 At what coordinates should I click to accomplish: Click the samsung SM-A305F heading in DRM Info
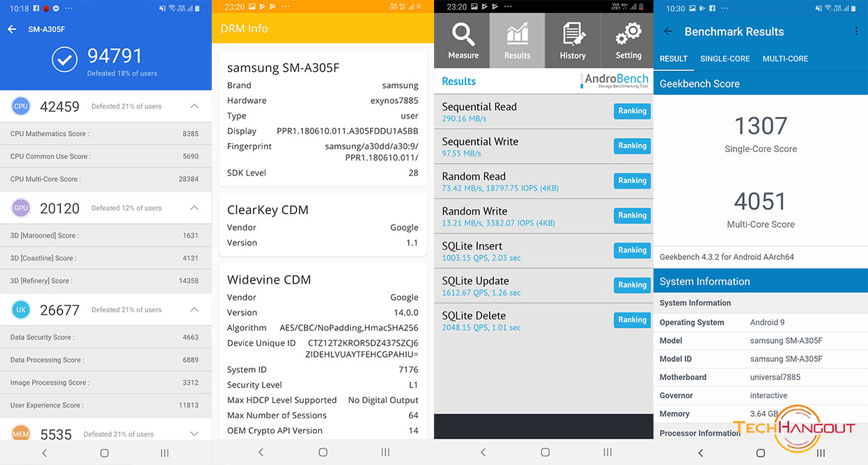pos(283,68)
